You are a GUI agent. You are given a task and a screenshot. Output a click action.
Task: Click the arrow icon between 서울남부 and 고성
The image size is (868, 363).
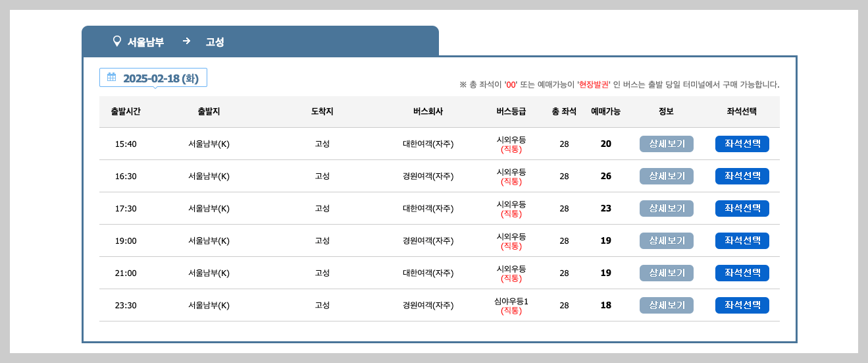tap(186, 41)
